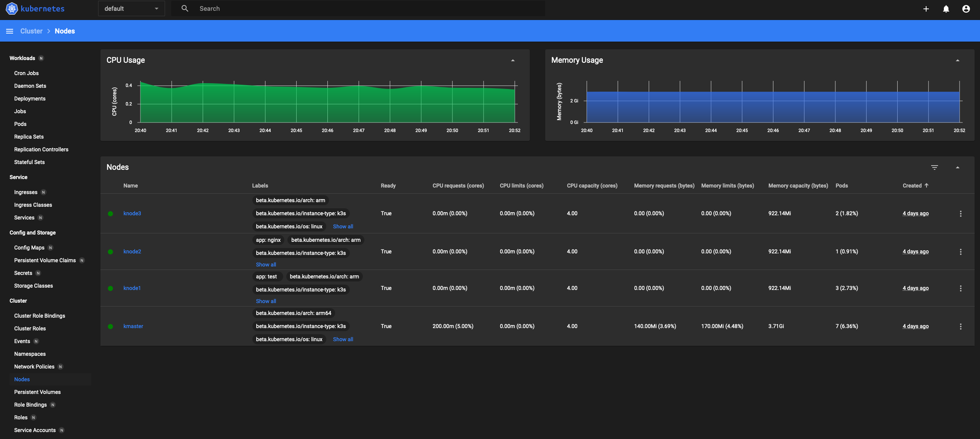Click green status dot for knode2
980x439 pixels.
[110, 252]
